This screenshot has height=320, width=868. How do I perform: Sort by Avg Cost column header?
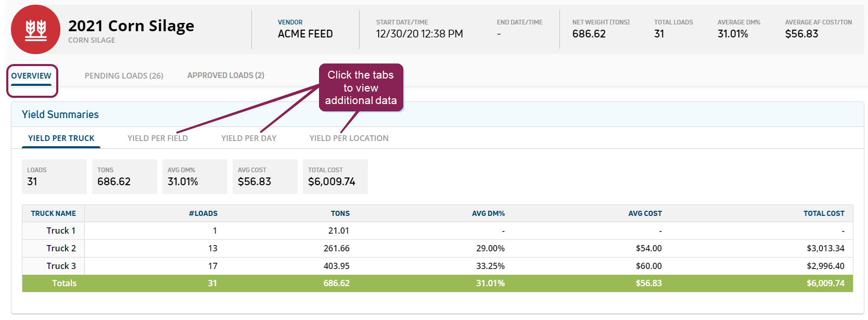pyautogui.click(x=645, y=213)
